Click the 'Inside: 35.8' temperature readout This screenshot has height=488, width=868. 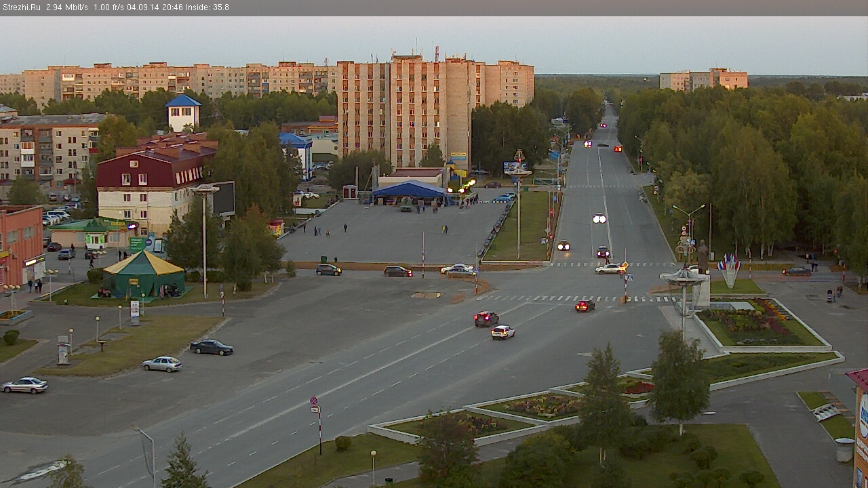click(x=208, y=7)
